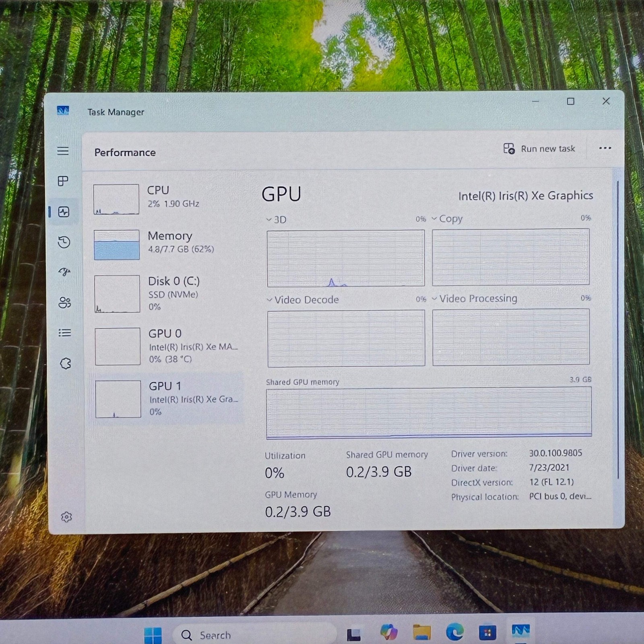644x644 pixels.
Task: Open the 3D engine graph dropdown
Action: pyautogui.click(x=276, y=220)
